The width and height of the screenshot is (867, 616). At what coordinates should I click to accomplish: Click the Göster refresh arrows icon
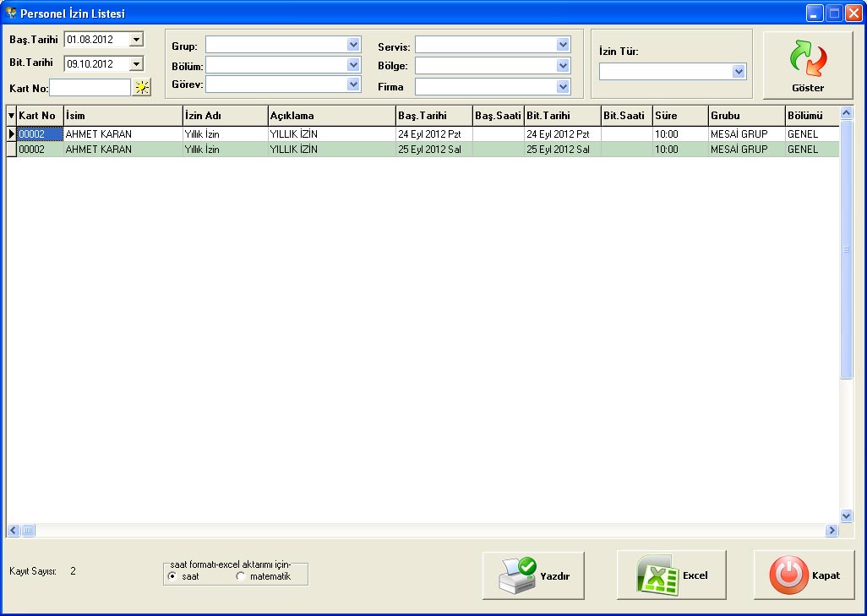pyautogui.click(x=808, y=60)
